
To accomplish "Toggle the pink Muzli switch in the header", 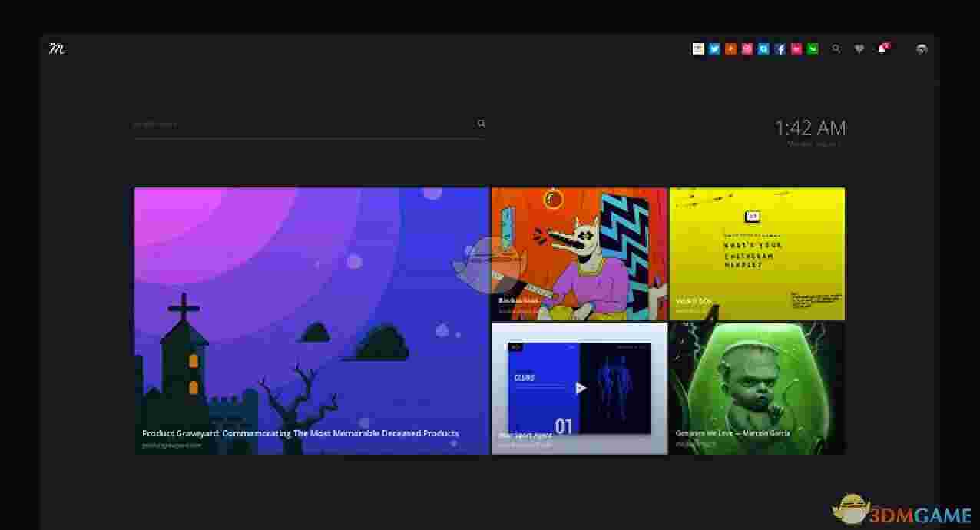I will click(x=882, y=48).
